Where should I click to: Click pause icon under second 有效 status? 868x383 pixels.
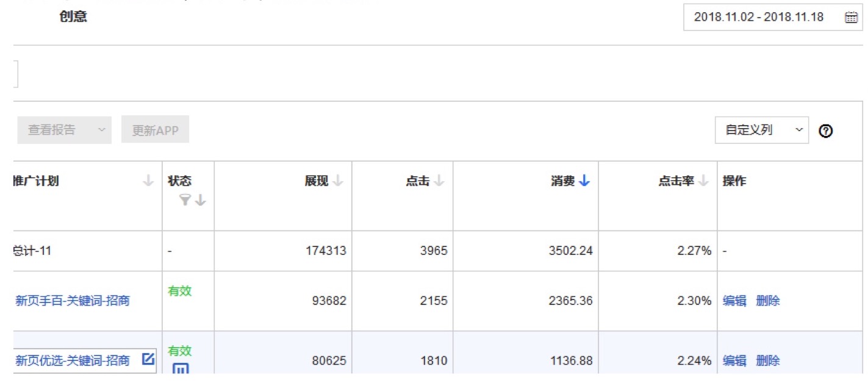point(180,368)
